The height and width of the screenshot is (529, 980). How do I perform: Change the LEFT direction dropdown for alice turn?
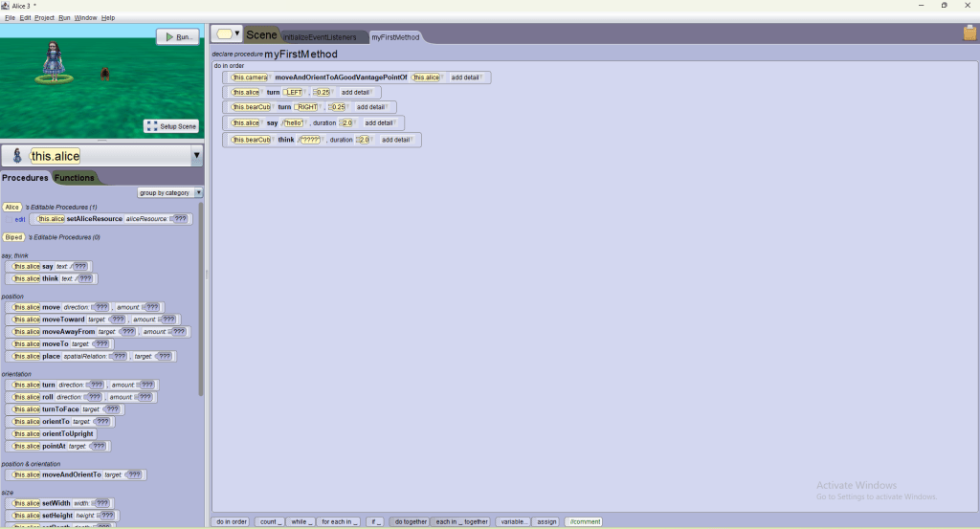point(294,93)
